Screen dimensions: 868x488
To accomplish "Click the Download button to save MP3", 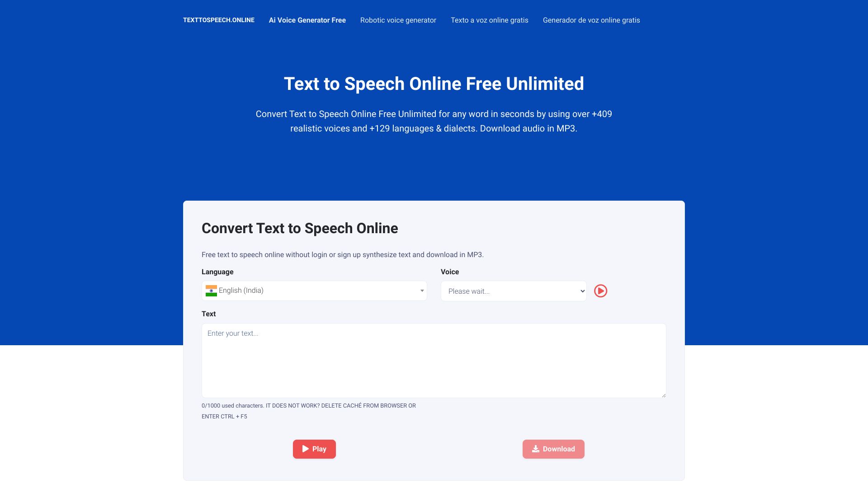I will [x=553, y=449].
